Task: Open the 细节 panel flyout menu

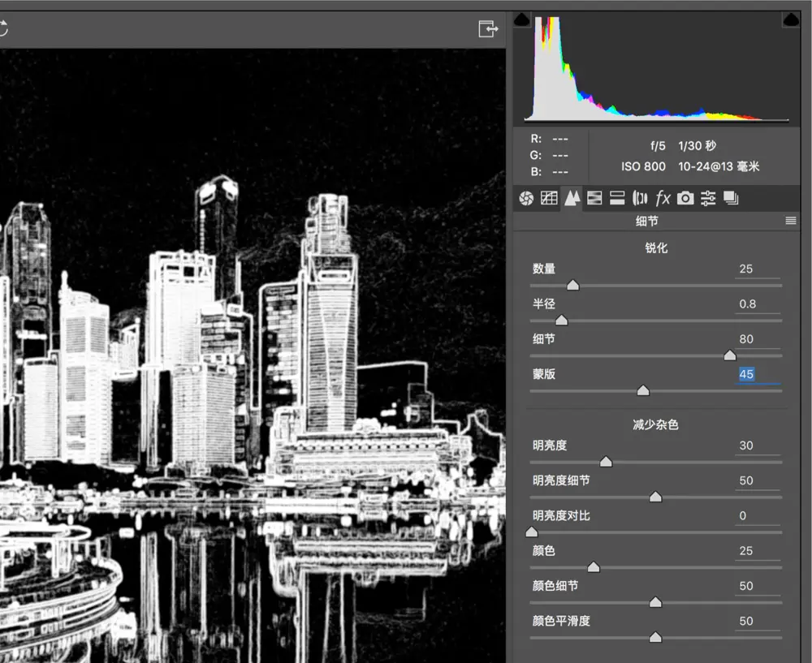Action: [x=791, y=221]
